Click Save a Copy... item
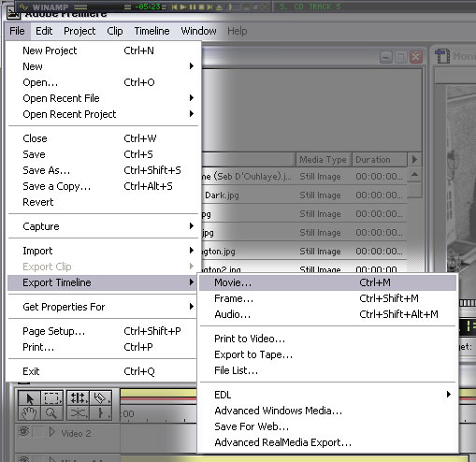 click(103, 186)
